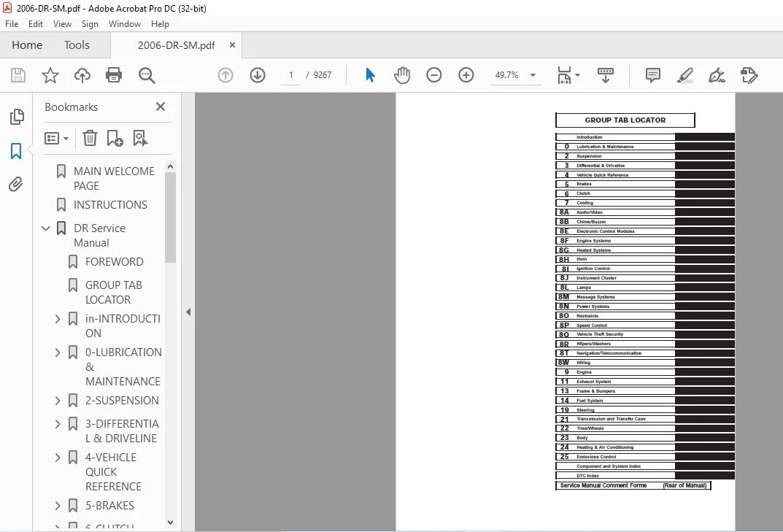The image size is (783, 532).
Task: Toggle the Bookmarks panel sidebar icon
Action: click(x=16, y=150)
